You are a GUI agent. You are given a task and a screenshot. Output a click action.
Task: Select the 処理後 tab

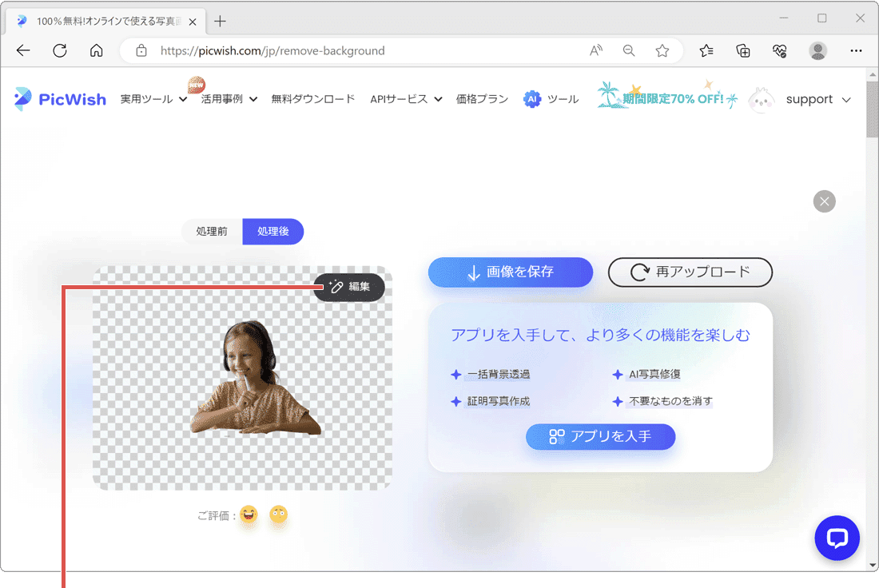(x=273, y=232)
